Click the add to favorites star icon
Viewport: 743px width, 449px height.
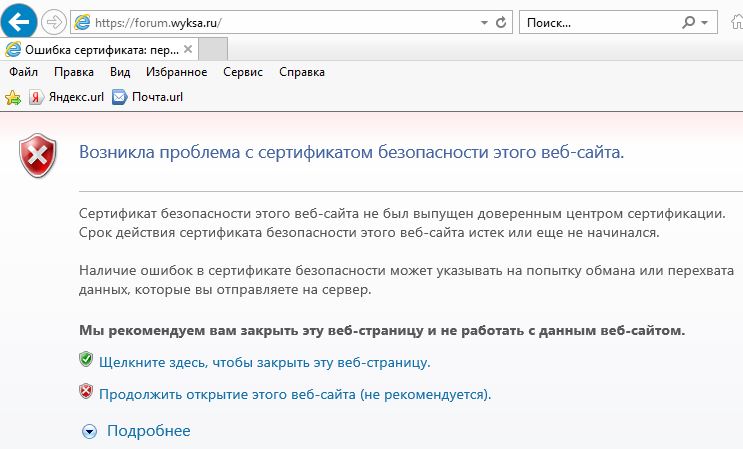13,98
